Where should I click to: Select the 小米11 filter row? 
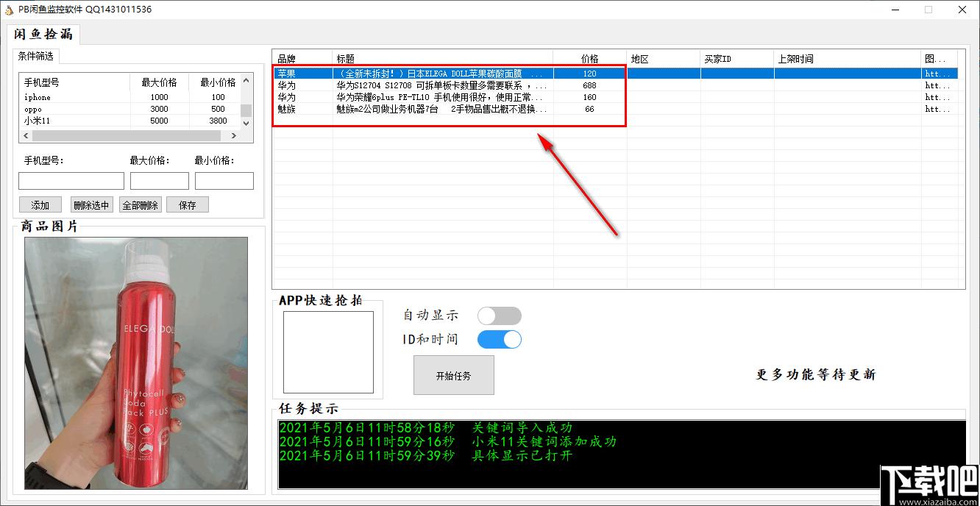pos(129,121)
